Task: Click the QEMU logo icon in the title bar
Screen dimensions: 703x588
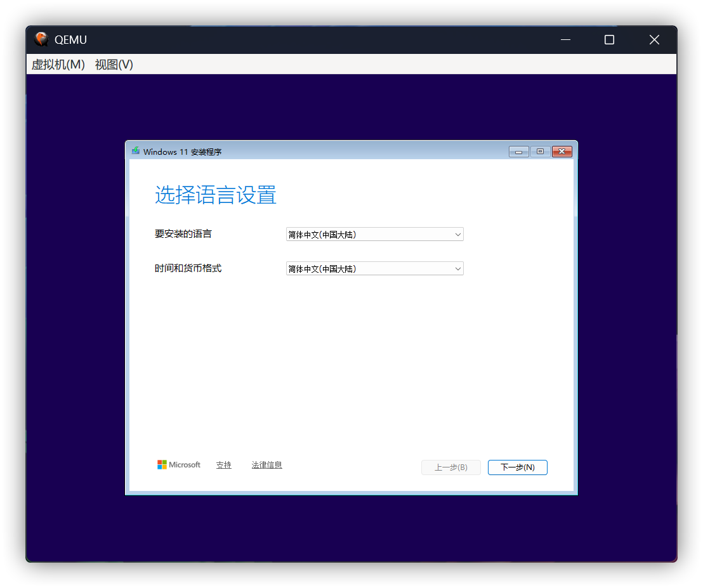Action: 41,39
